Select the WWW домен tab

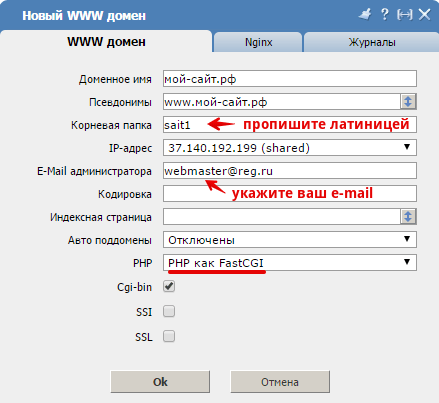106,42
